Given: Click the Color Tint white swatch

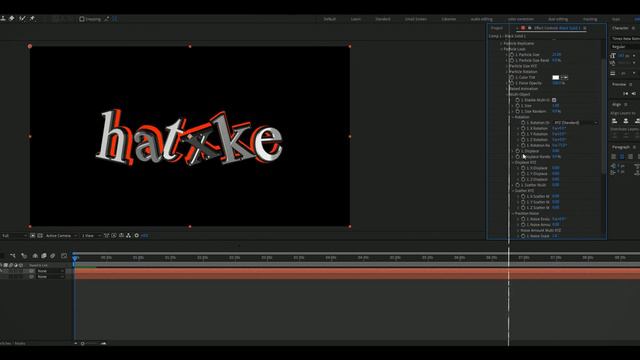Looking at the screenshot, I should (x=556, y=77).
